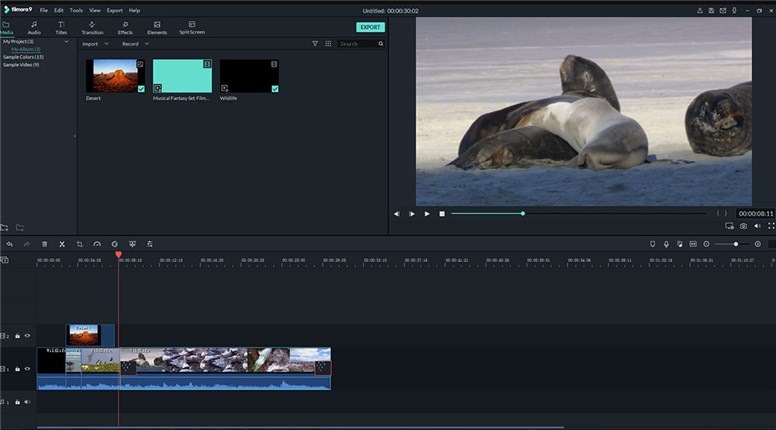Click the green EXPORT button

tap(370, 27)
